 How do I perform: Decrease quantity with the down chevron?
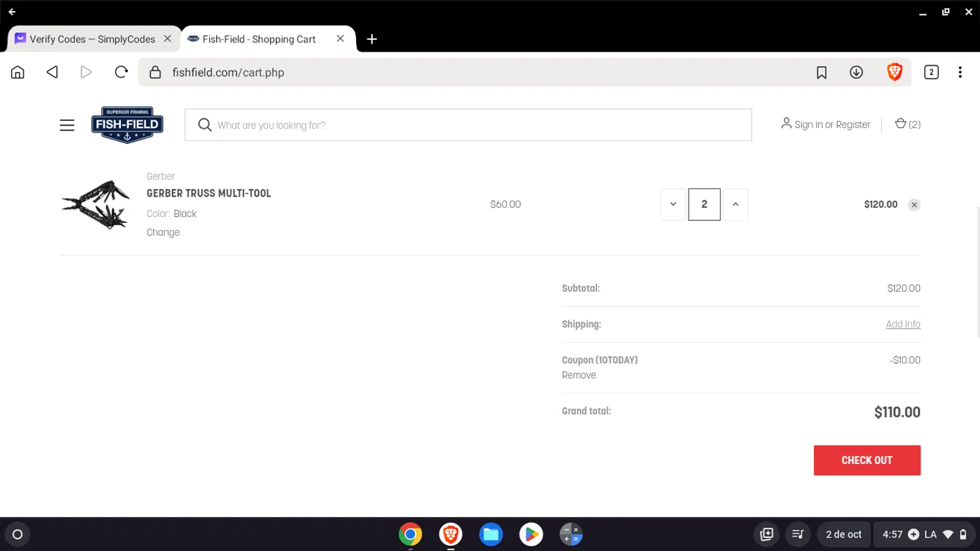[x=673, y=205]
